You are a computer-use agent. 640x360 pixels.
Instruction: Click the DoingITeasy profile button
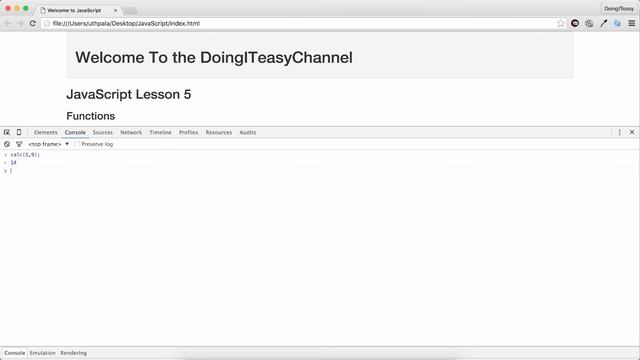[619, 9]
